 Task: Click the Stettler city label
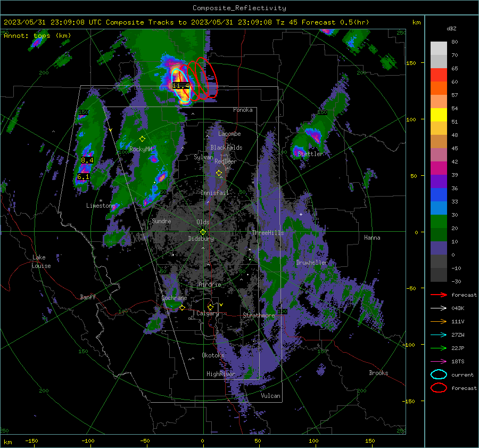pyautogui.click(x=310, y=154)
